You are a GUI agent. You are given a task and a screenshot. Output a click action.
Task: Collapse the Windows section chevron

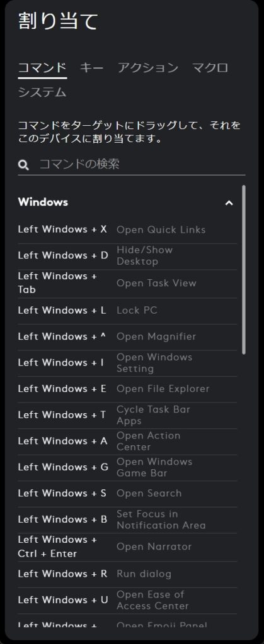coord(229,203)
